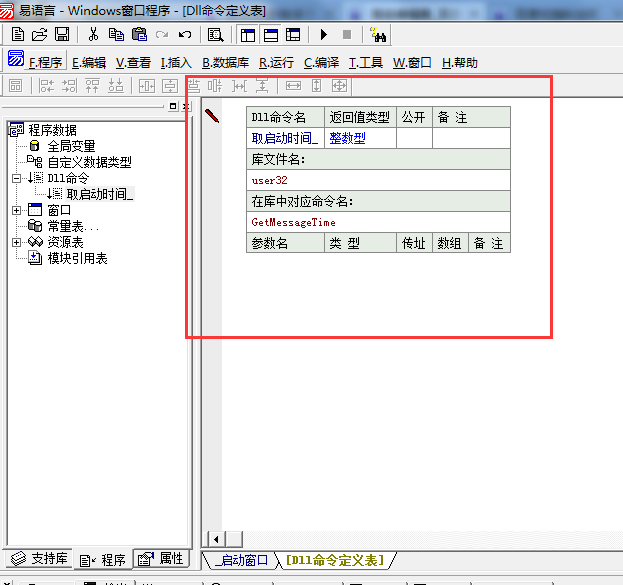
Task: Open the find-in-document magnifier icon
Action: [215, 35]
